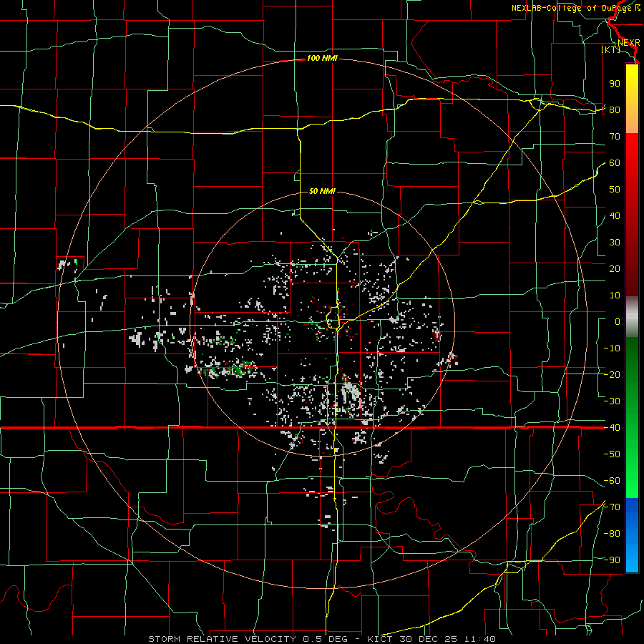Click the -10 value on velocity scale
This screenshot has height=644, width=644.
(x=612, y=348)
